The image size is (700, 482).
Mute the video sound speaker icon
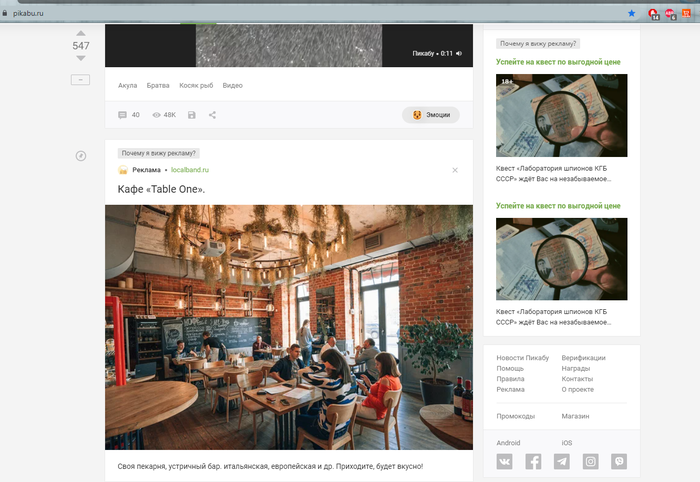(x=459, y=53)
